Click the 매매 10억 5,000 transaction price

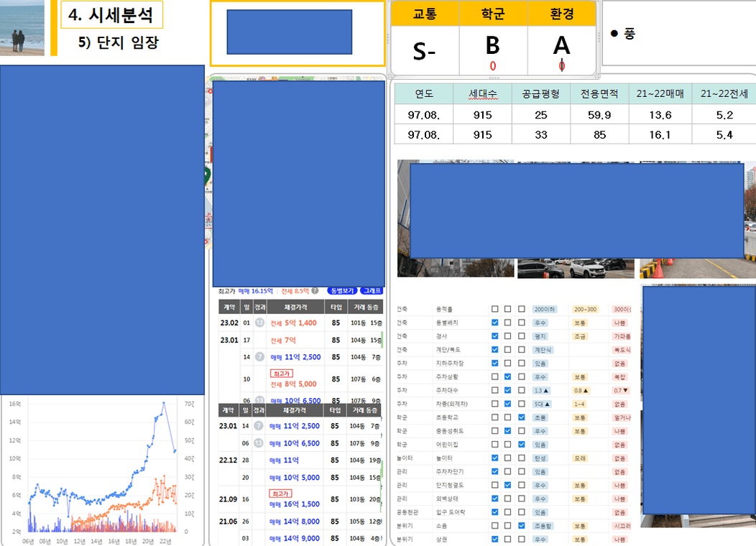pyautogui.click(x=295, y=478)
